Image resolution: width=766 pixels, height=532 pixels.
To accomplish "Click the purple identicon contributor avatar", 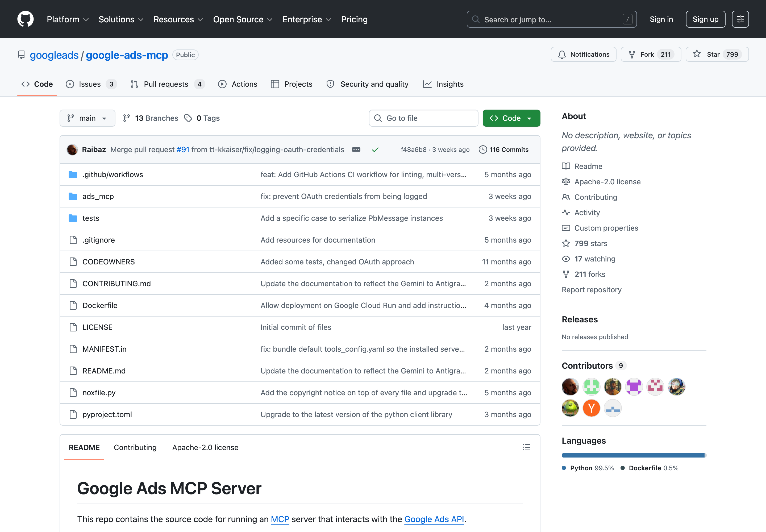I will 634,387.
